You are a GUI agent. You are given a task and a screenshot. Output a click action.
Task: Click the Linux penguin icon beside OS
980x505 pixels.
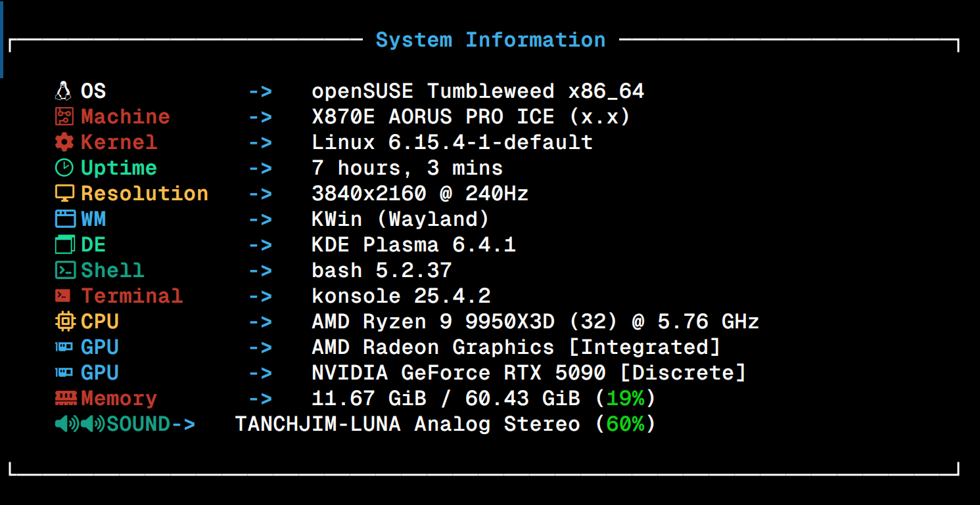coord(63,91)
